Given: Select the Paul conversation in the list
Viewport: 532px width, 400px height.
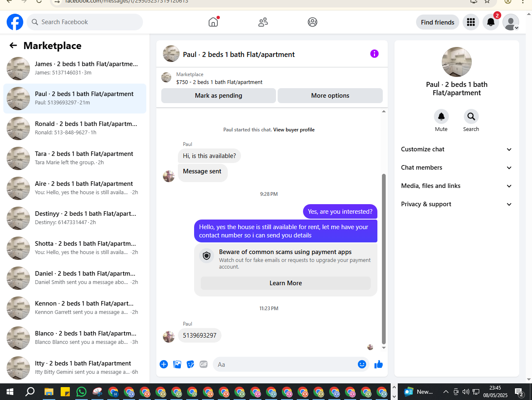Looking at the screenshot, I should 75,99.
